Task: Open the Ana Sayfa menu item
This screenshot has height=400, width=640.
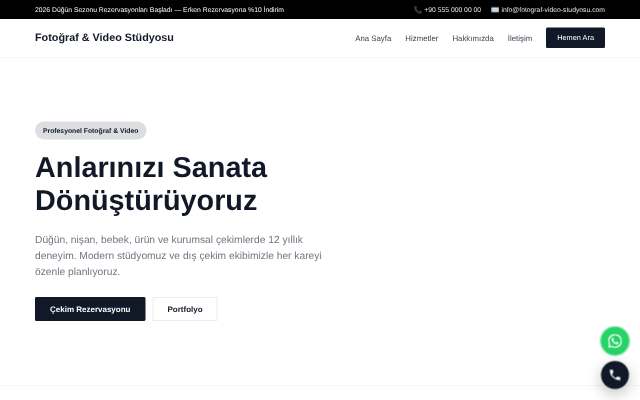Action: click(373, 38)
